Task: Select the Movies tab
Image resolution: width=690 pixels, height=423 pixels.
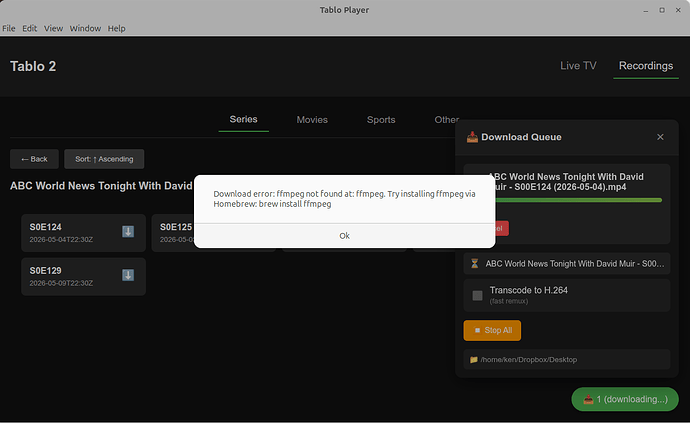Action: pos(312,120)
